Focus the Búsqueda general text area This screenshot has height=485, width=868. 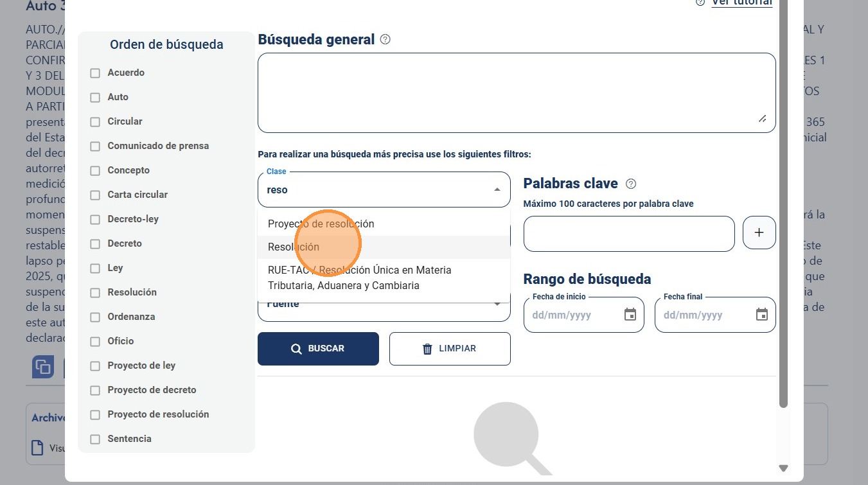[x=517, y=93]
